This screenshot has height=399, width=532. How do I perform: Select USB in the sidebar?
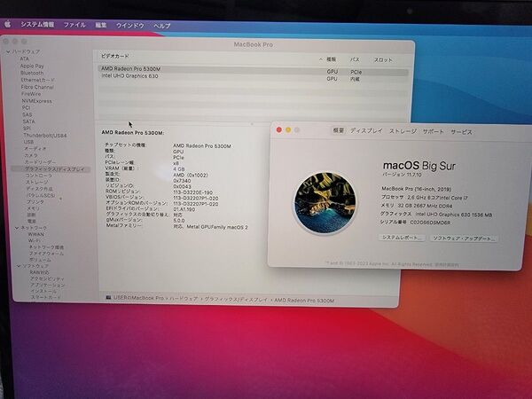point(28,142)
